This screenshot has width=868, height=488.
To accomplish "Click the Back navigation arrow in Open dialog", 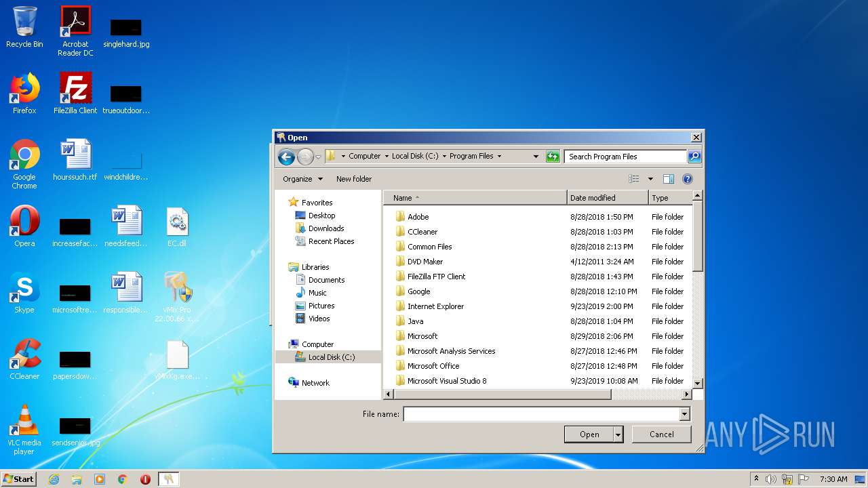I will point(286,157).
